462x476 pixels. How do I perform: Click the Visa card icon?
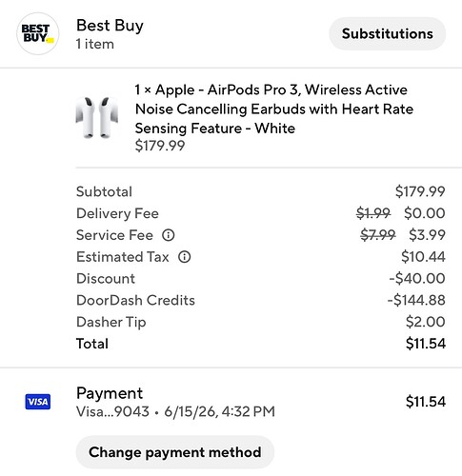point(38,402)
